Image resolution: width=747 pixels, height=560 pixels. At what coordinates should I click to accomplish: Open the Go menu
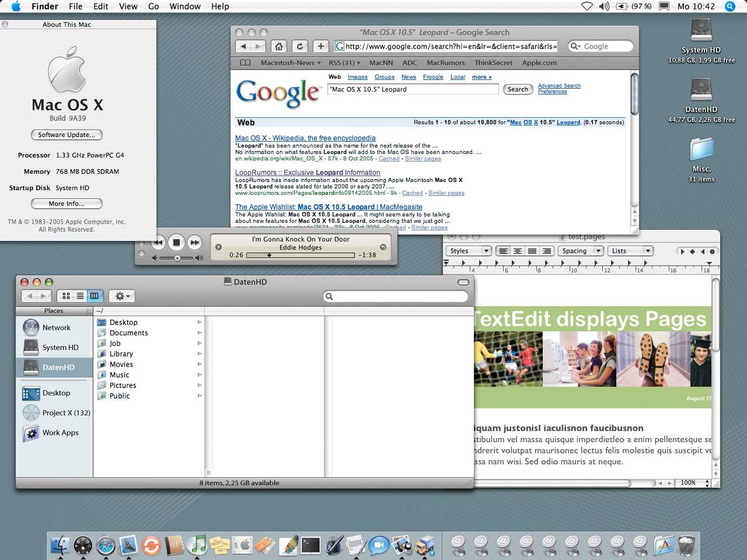(x=153, y=6)
